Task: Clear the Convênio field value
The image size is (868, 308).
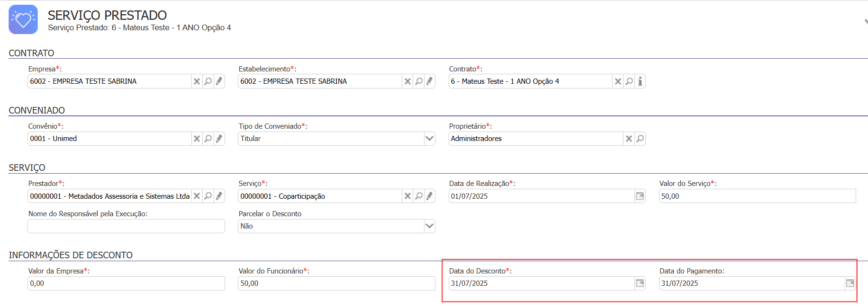Action: tap(197, 139)
